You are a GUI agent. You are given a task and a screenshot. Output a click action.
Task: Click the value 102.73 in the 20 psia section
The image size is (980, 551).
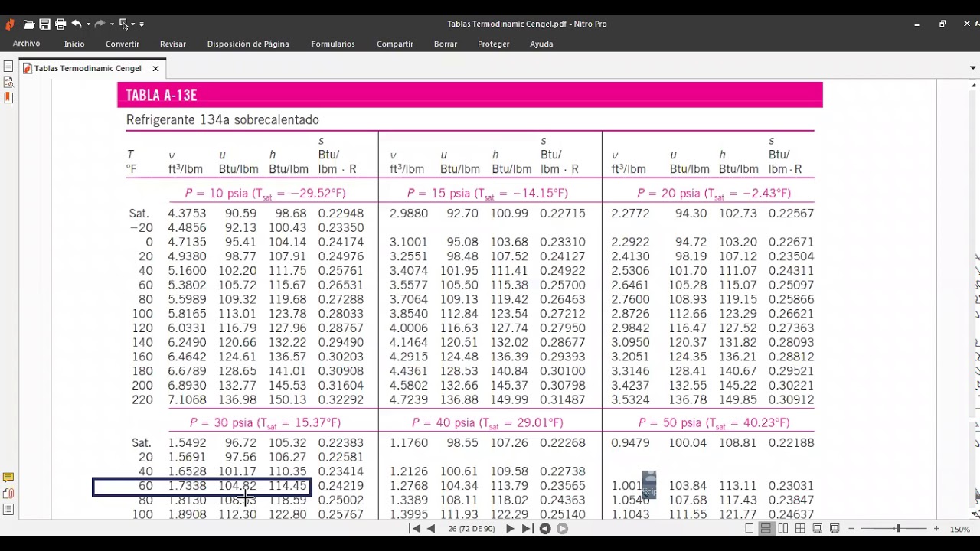point(737,214)
